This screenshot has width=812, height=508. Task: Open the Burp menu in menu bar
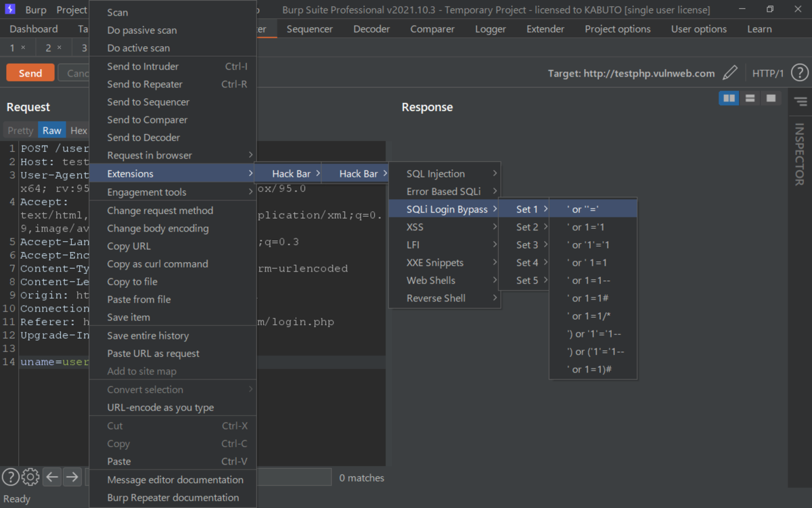[x=36, y=9]
